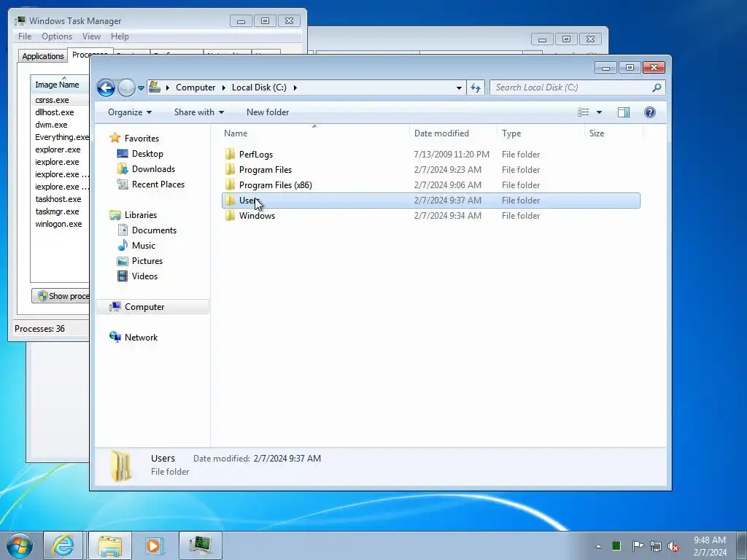The height and width of the screenshot is (560, 747).
Task: Click Task Manager taskbar icon
Action: pos(201,545)
